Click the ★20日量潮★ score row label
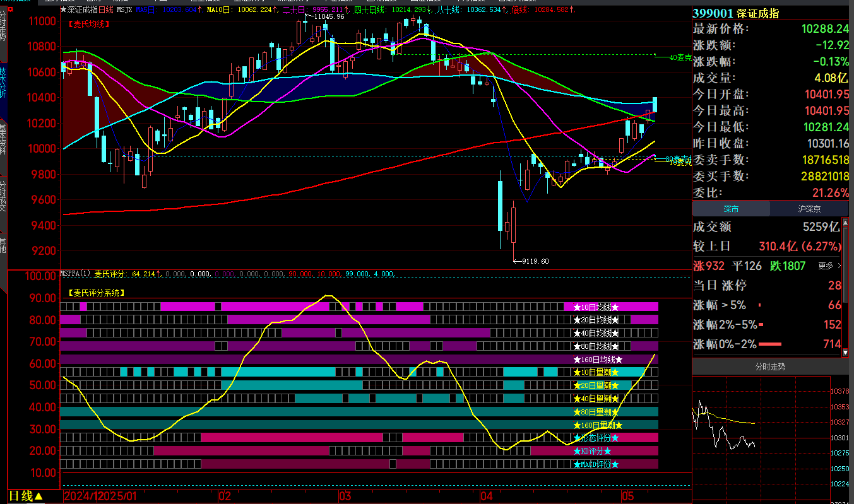 tap(595, 385)
